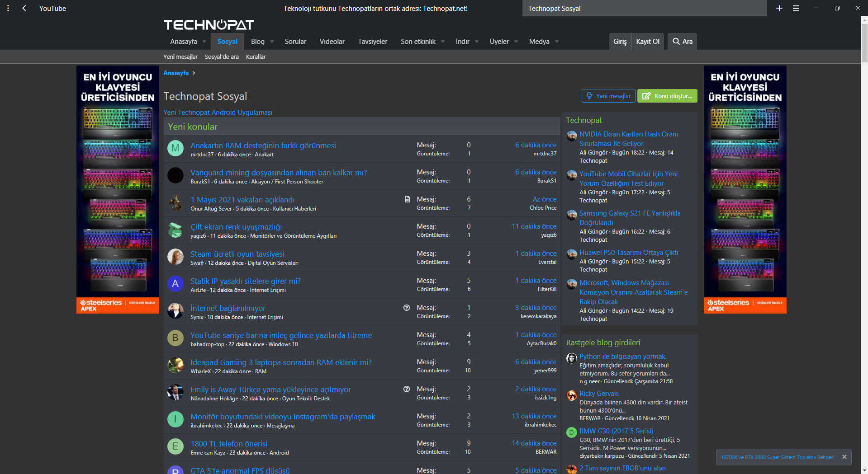This screenshot has width=868, height=474.
Task: Open Synix's avatar picture
Action: click(x=175, y=311)
